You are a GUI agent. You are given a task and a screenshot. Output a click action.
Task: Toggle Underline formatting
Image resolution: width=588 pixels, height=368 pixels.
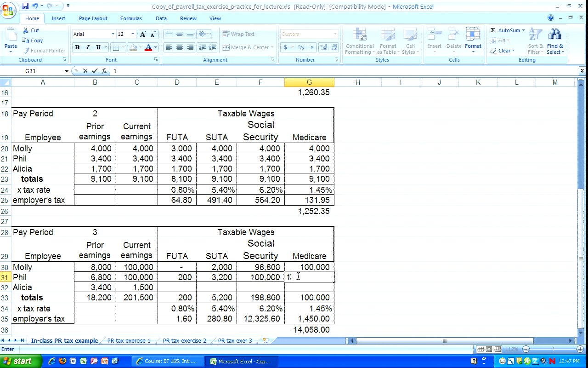[98, 47]
